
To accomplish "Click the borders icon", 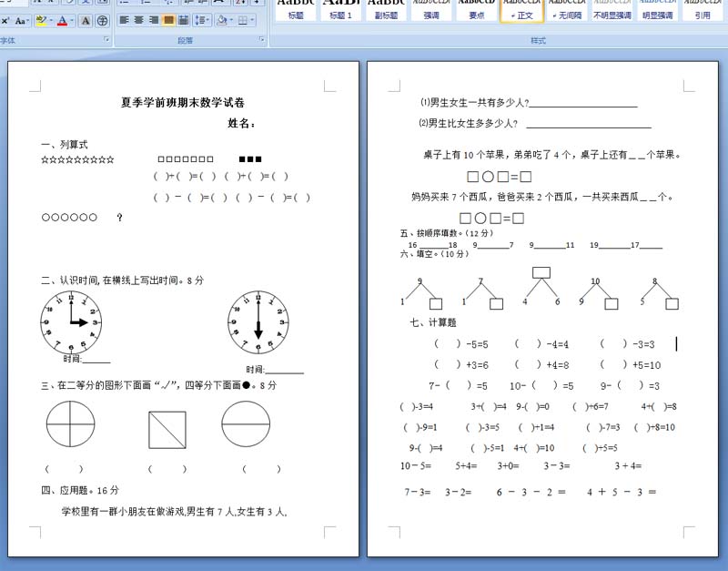I will tap(242, 20).
